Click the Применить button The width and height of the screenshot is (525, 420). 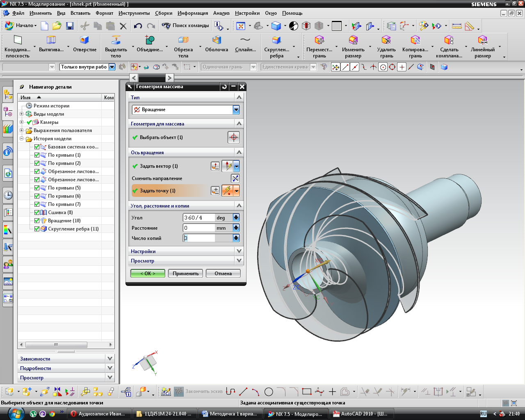click(185, 274)
